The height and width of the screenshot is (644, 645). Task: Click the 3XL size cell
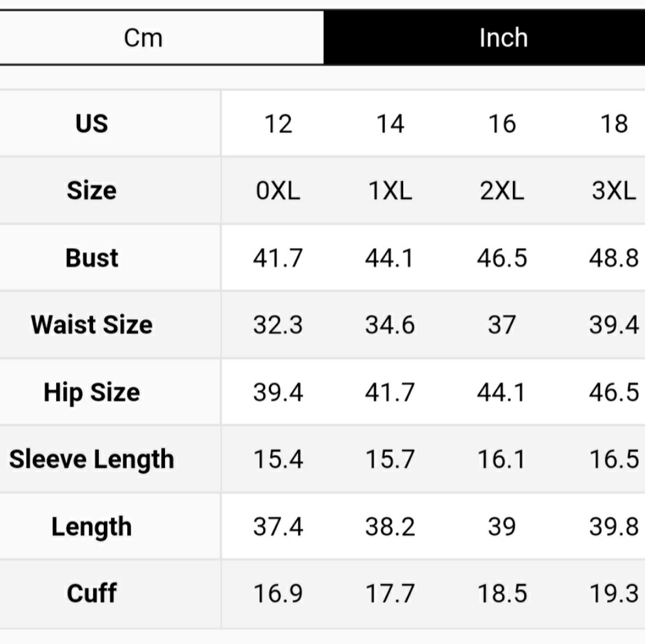(x=613, y=191)
